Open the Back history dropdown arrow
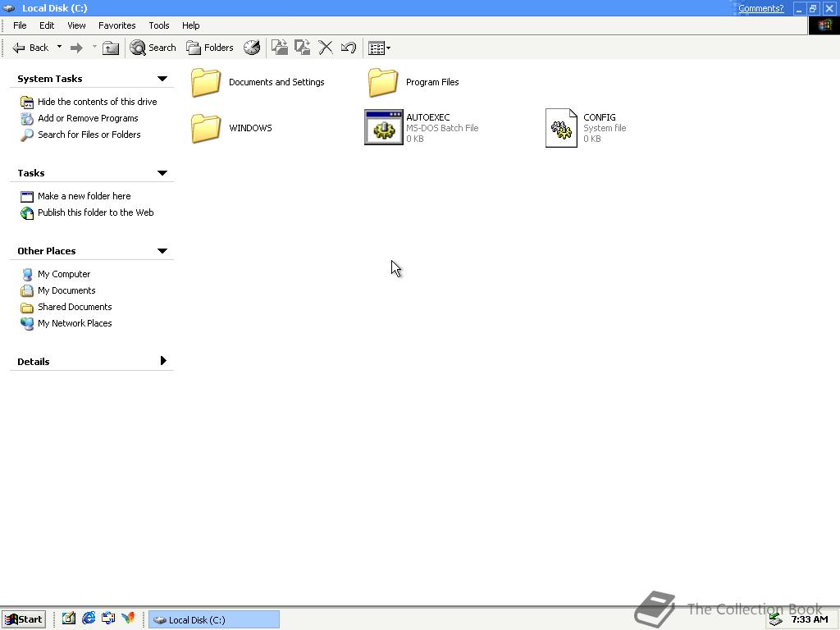 click(59, 47)
